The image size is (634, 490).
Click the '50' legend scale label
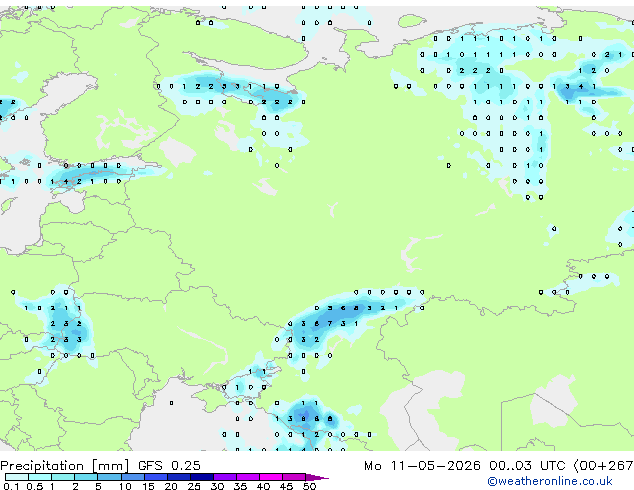click(x=310, y=486)
